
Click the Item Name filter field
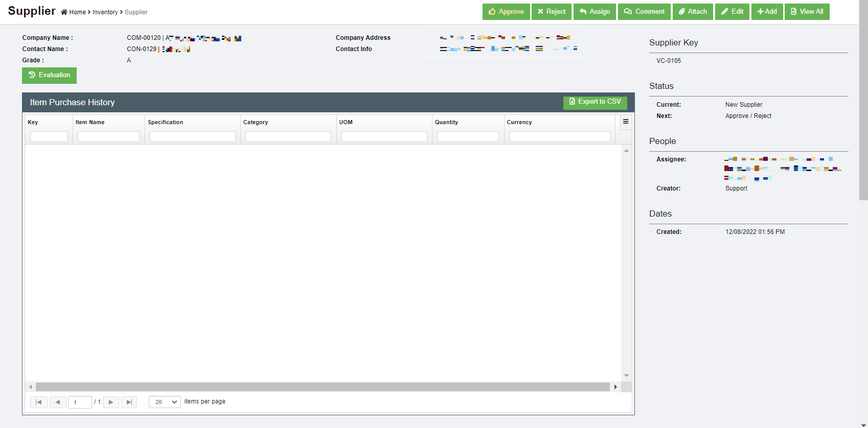click(x=108, y=137)
